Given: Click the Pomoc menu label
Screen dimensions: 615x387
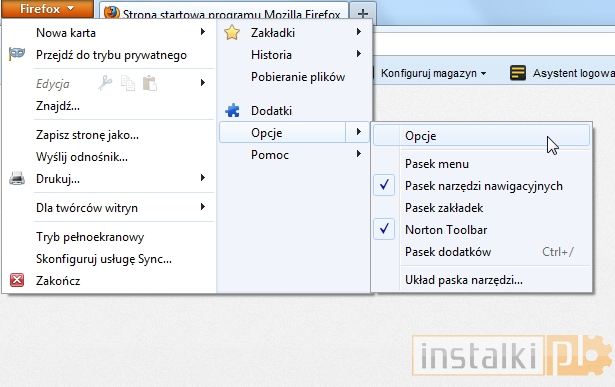Looking at the screenshot, I should click(270, 155).
